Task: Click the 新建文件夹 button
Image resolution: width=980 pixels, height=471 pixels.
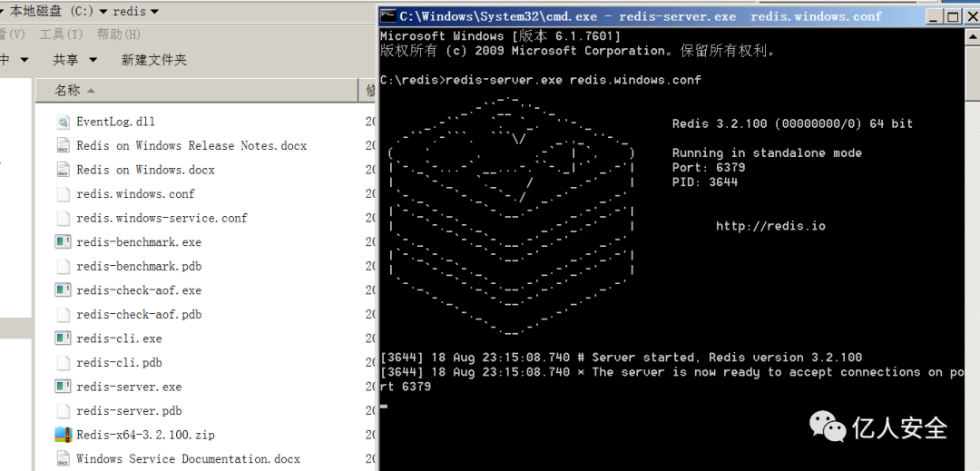Action: tap(153, 60)
